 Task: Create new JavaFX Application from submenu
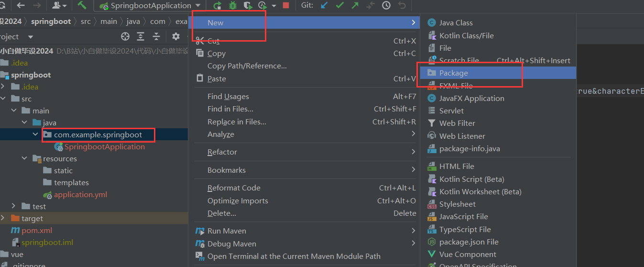click(x=498, y=98)
